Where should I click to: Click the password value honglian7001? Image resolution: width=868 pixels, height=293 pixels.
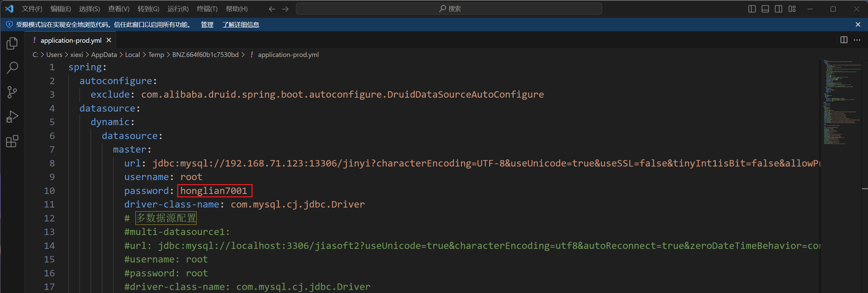(214, 191)
